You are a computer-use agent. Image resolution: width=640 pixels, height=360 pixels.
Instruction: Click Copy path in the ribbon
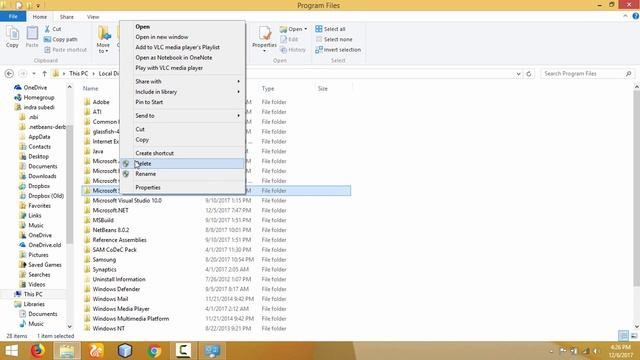[60, 39]
